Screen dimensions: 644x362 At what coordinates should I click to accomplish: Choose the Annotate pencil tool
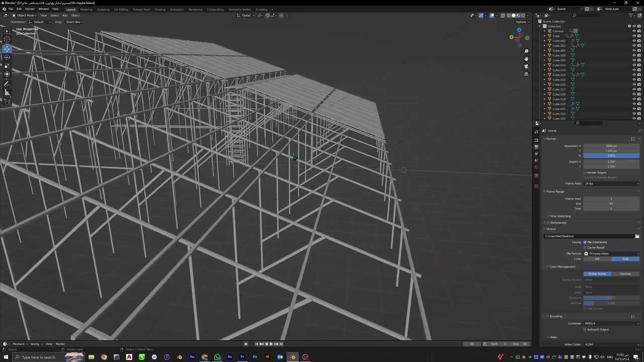pos(7,83)
